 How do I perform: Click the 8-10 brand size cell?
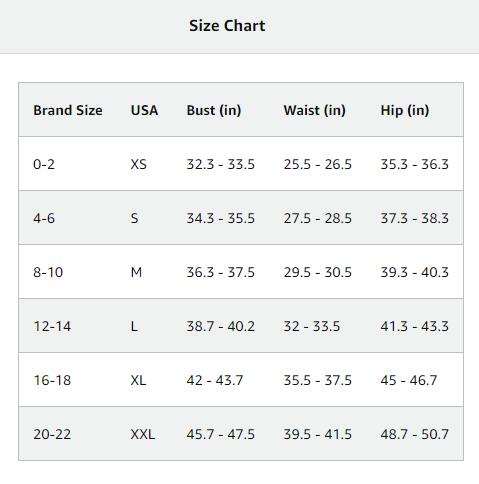coord(48,272)
